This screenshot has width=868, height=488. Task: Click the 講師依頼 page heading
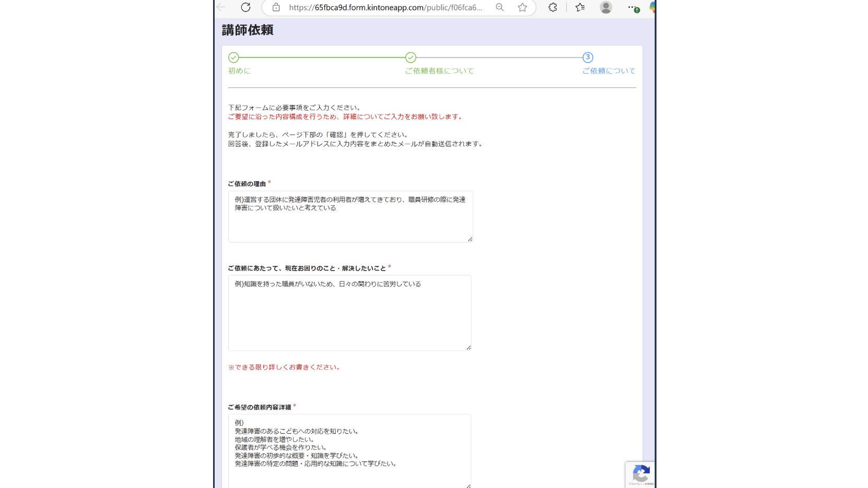248,30
